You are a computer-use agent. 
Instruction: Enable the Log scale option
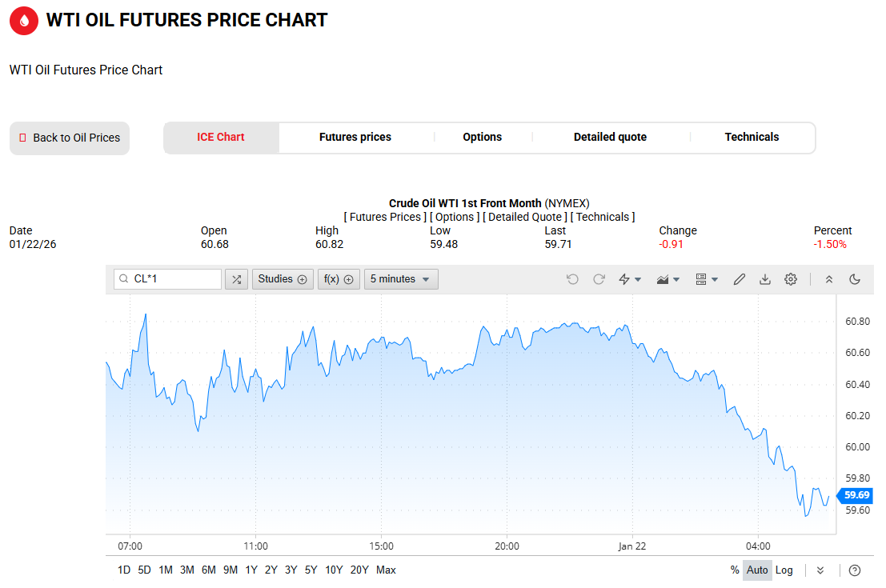(x=784, y=570)
